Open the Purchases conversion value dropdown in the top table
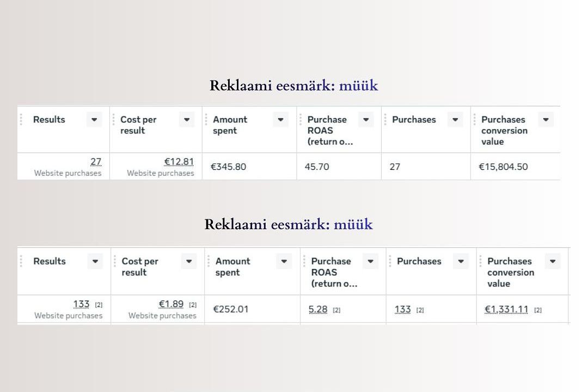 click(547, 119)
